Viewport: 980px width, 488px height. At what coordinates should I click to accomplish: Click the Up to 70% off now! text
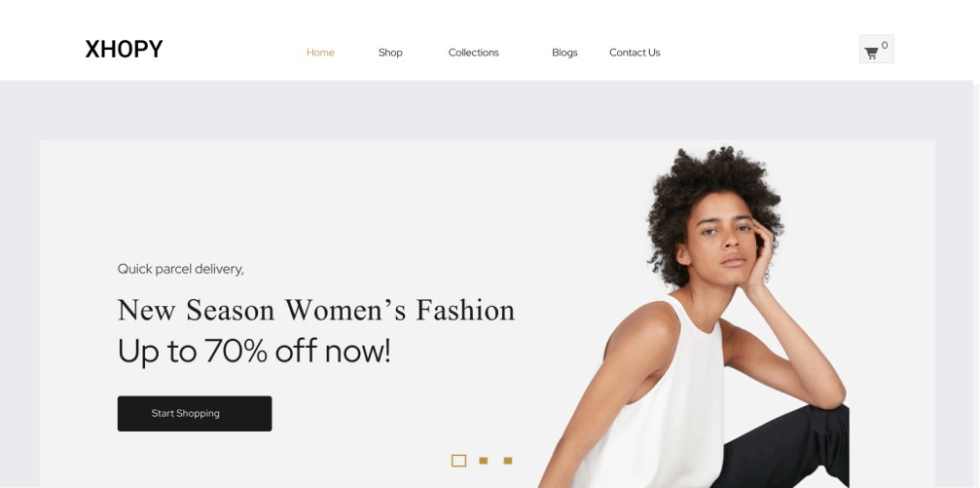[254, 351]
